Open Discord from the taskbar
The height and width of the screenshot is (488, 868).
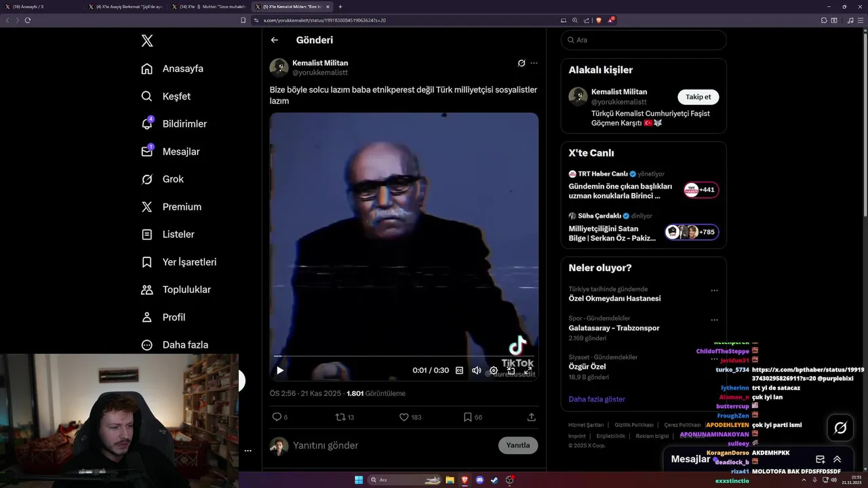click(x=480, y=480)
